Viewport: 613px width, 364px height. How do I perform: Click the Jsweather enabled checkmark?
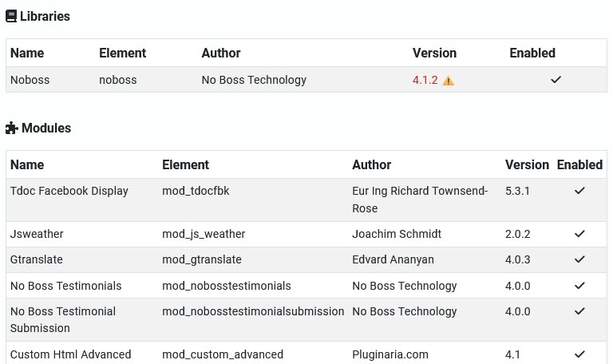(579, 234)
